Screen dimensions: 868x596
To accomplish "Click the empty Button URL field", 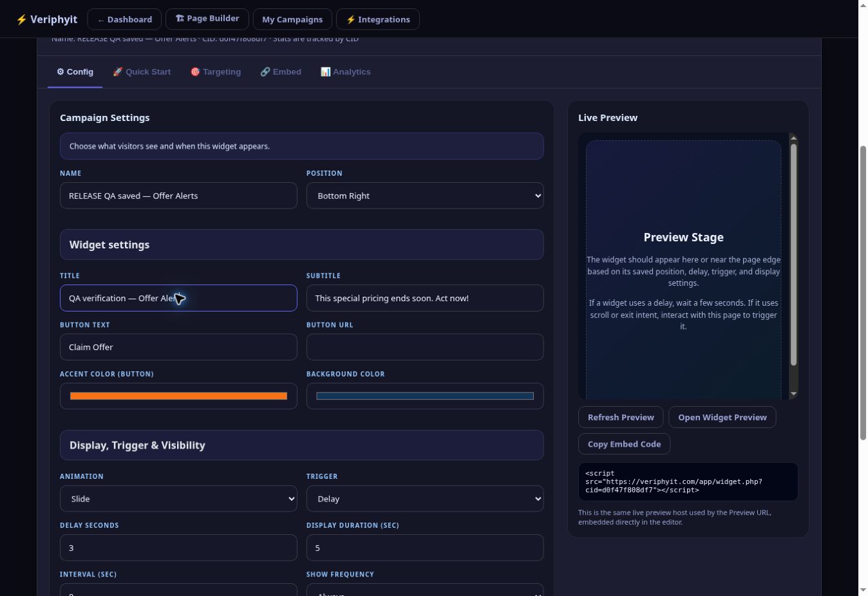I will pos(425,347).
